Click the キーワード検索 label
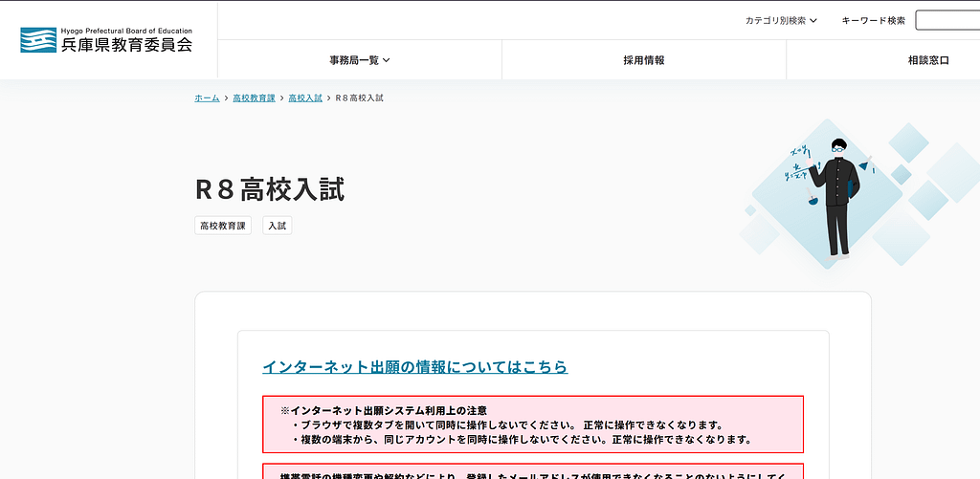Image resolution: width=980 pixels, height=479 pixels. coord(873,20)
